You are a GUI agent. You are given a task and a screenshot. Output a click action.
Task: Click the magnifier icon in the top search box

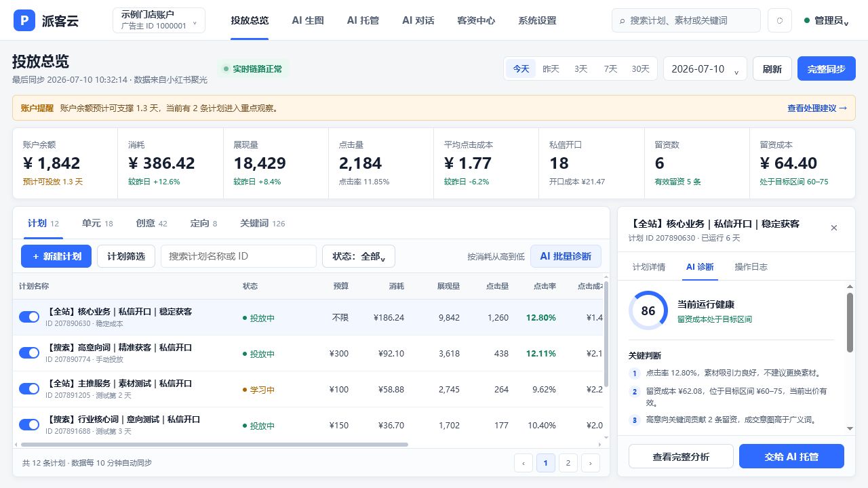(622, 21)
